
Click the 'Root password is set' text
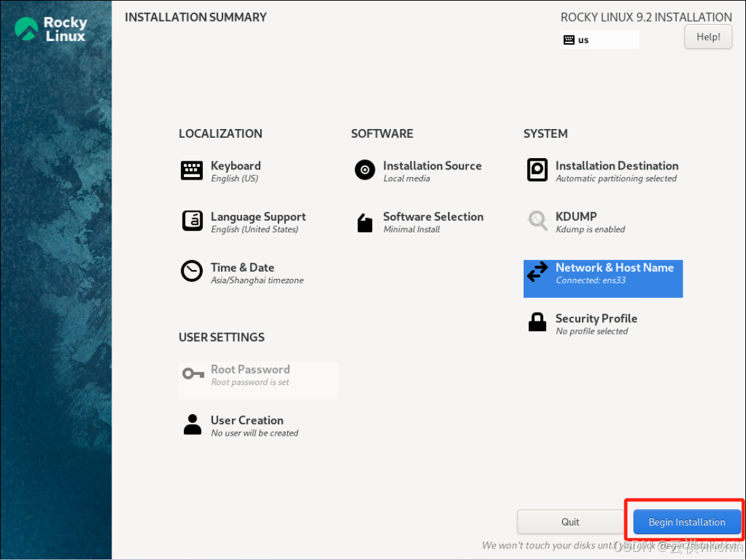(250, 382)
